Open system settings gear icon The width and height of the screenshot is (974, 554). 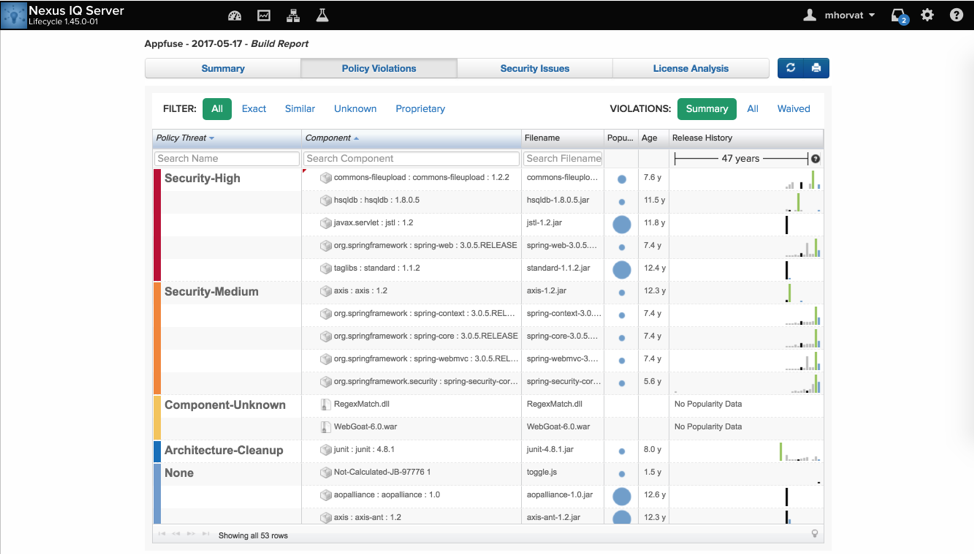coord(927,16)
